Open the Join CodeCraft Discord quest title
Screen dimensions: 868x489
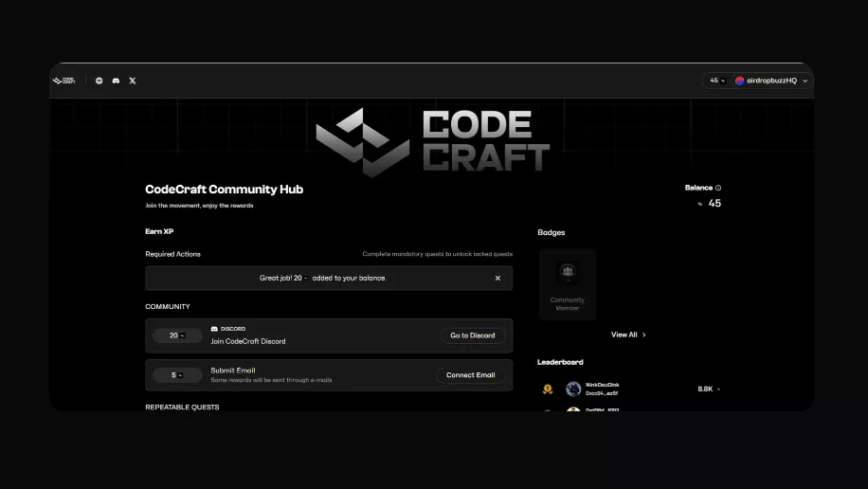(248, 341)
